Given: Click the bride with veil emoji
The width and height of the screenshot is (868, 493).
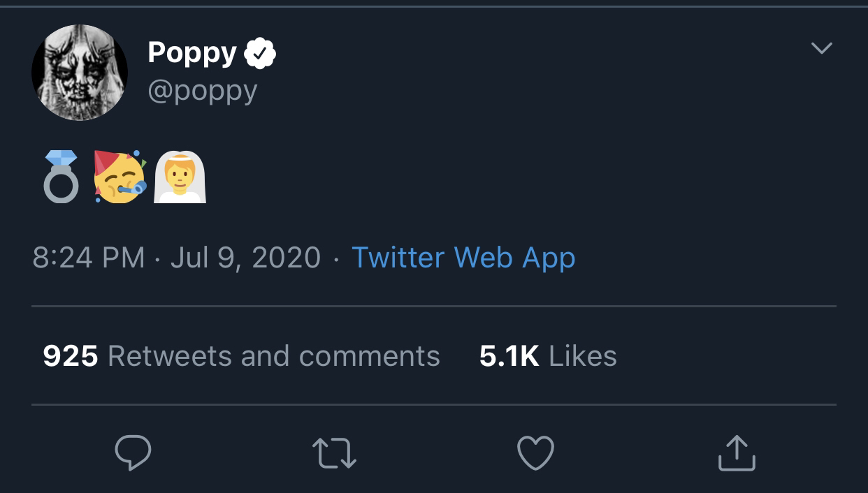Looking at the screenshot, I should (180, 177).
